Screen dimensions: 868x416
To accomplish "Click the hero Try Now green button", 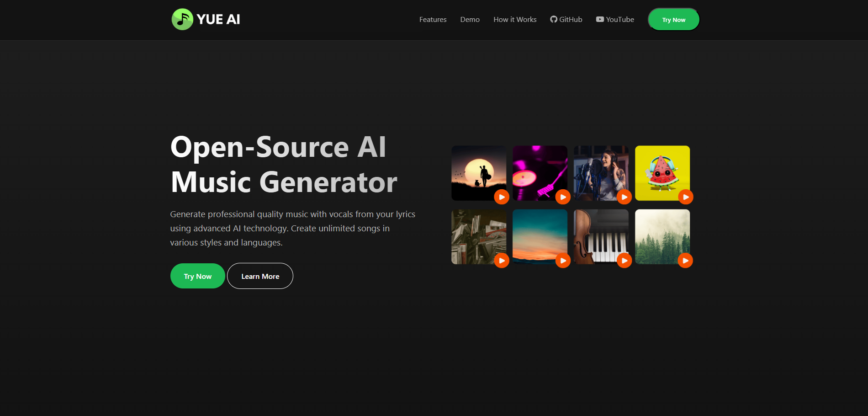I will (x=197, y=276).
